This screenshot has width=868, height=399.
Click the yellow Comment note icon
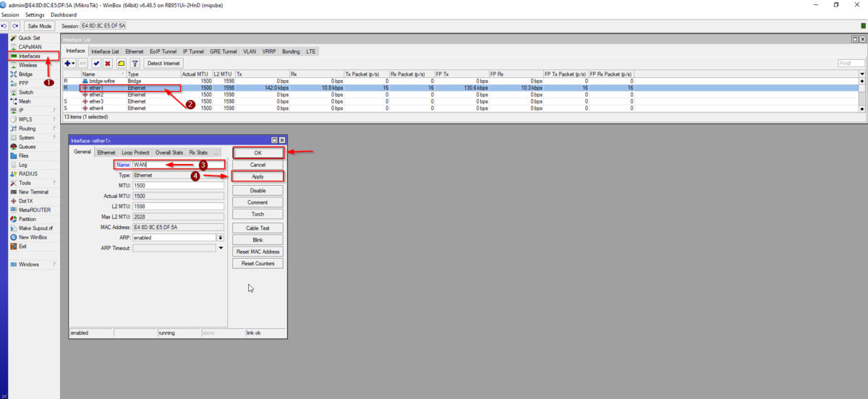[x=121, y=64]
